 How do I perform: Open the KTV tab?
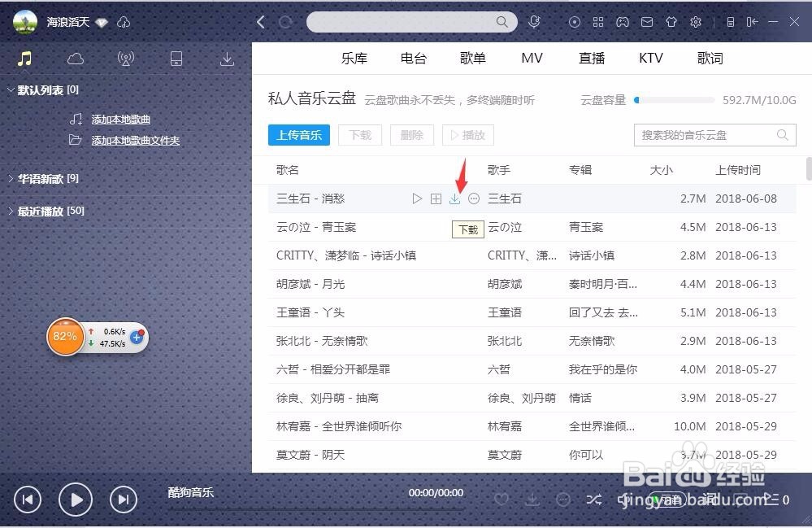(650, 58)
